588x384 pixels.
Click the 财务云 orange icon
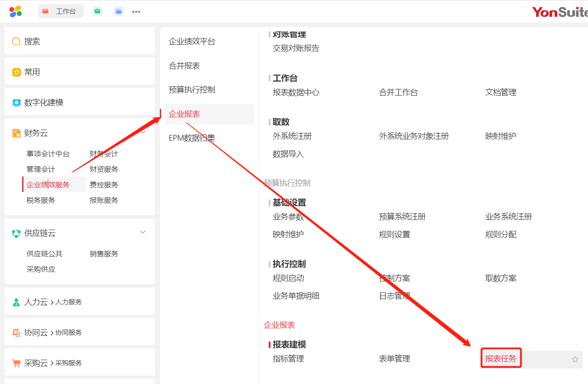click(x=16, y=133)
